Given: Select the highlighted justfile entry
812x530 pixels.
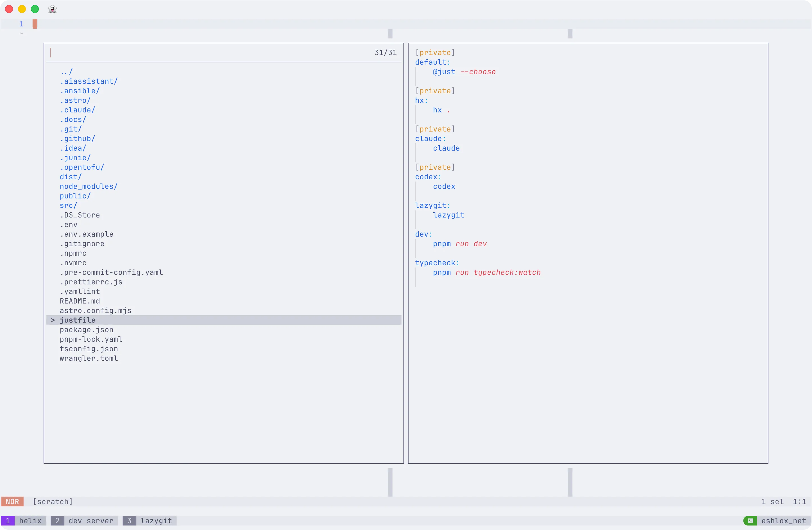Looking at the screenshot, I should [77, 320].
